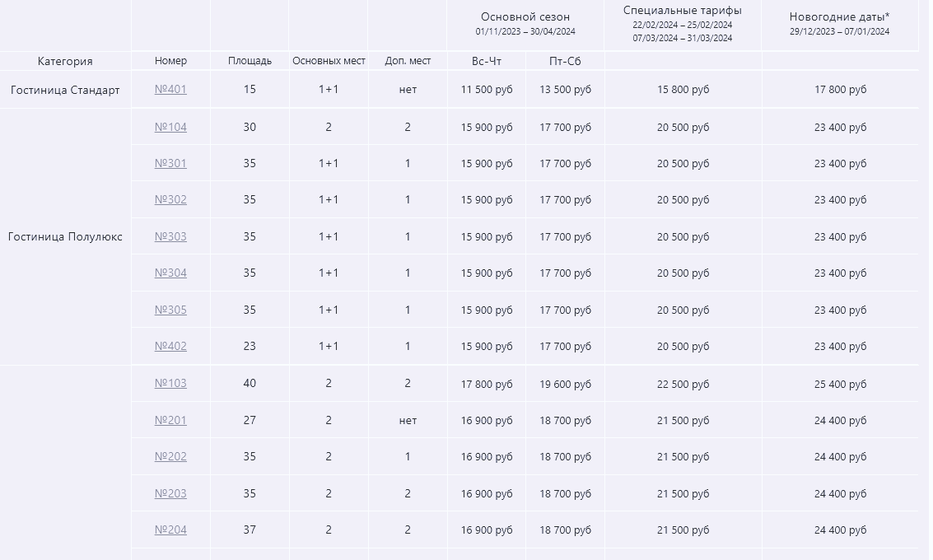Click the Гостиница Стандарт category cell
Screen dimensions: 933x560
[x=65, y=90]
